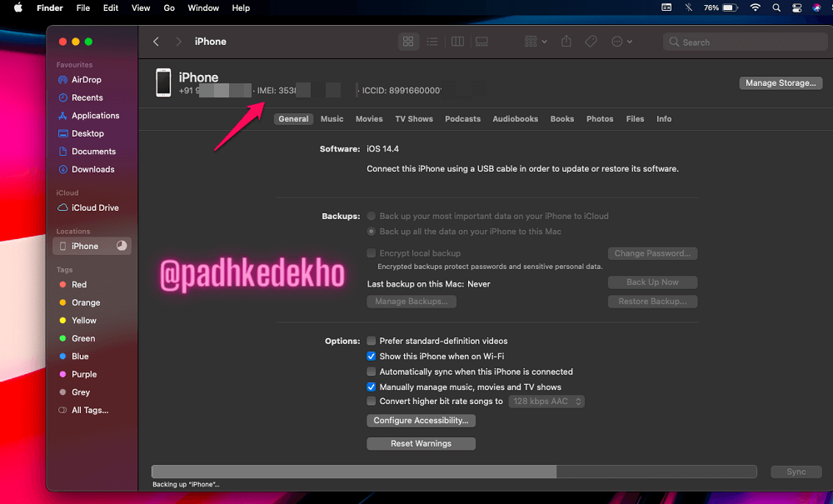Switch to the Movies tab
This screenshot has height=504, width=833.
click(369, 119)
